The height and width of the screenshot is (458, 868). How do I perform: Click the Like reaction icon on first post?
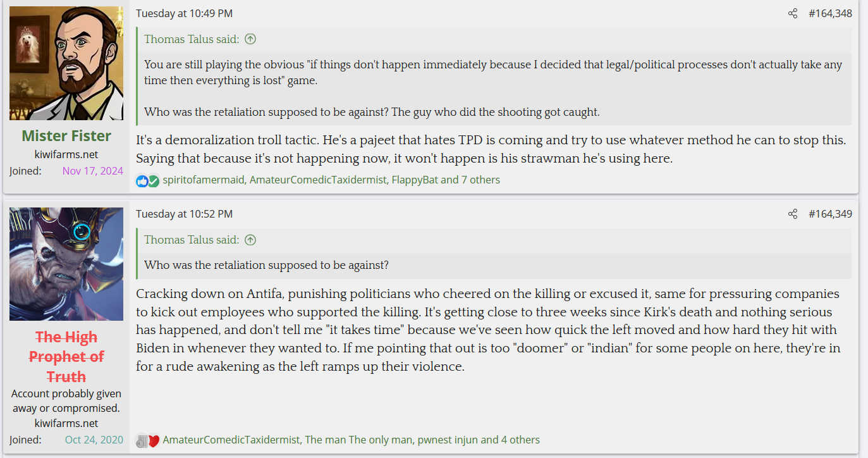(x=142, y=181)
